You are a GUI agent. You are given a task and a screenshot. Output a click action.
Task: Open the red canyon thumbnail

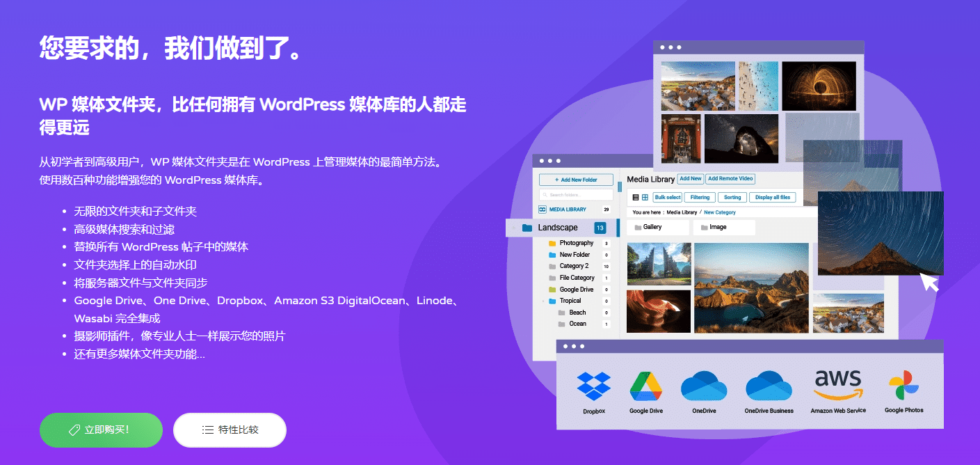(659, 311)
